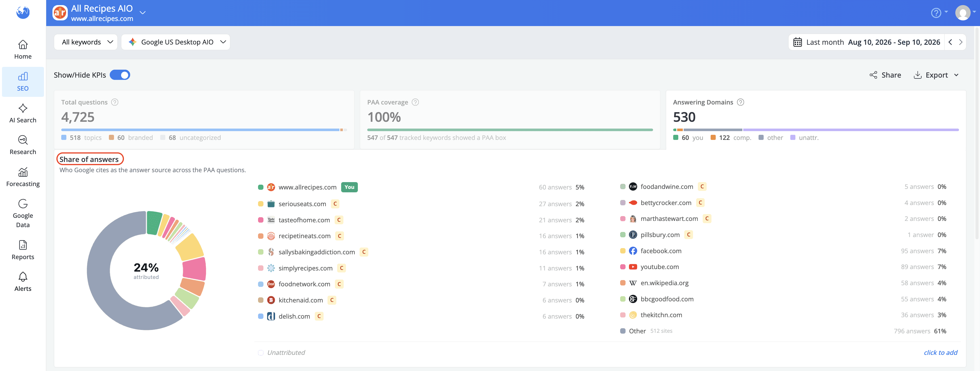Toggle the Show/Hide KPIs switch

click(120, 75)
